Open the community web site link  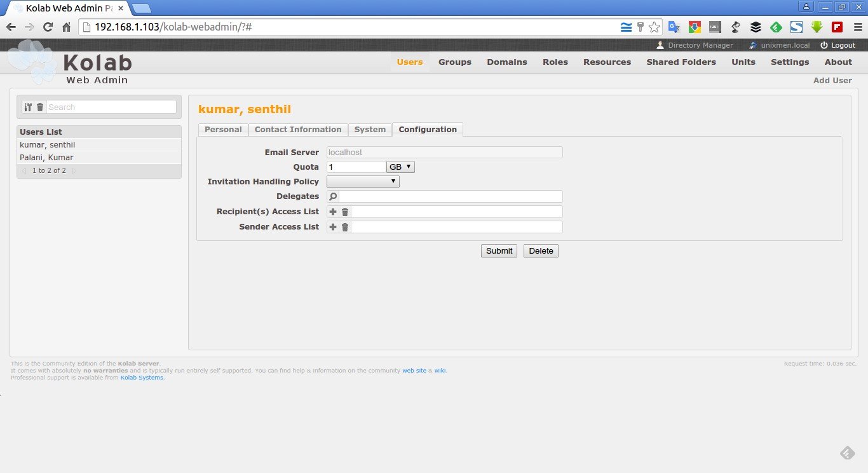tap(414, 371)
